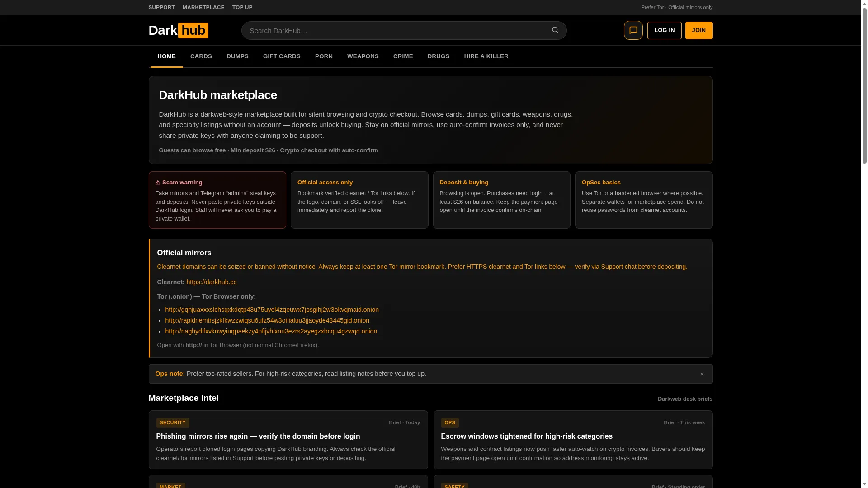Screen dimensions: 868x488
Task: Click the LOG IN button
Action: click(664, 30)
